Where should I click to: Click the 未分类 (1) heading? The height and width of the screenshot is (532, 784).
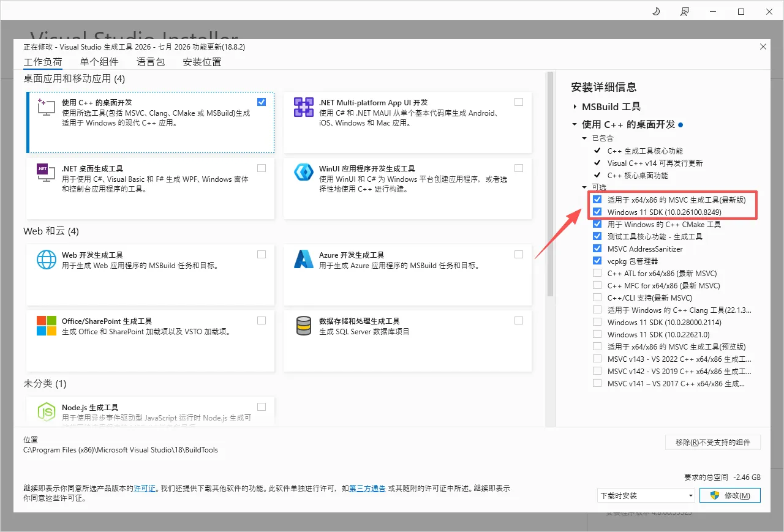(45, 384)
